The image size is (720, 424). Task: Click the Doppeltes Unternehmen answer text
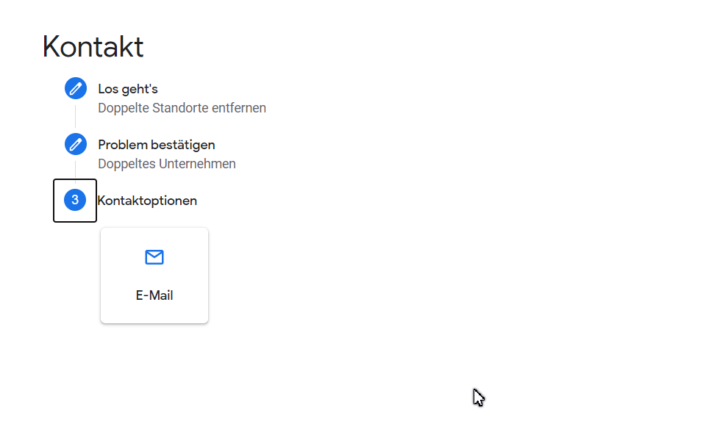tap(167, 164)
